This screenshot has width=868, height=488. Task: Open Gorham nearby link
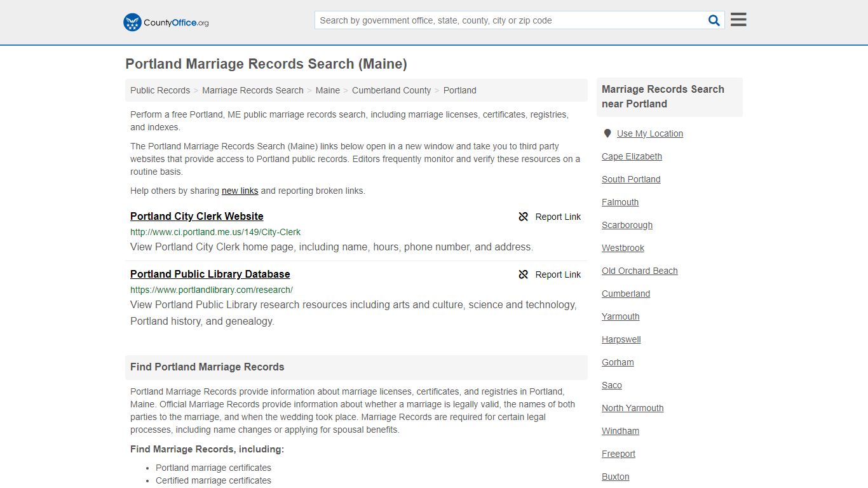pos(618,362)
